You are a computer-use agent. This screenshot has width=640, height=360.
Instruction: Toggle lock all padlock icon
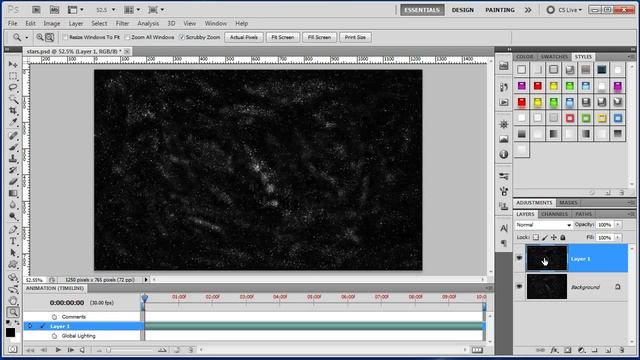563,237
